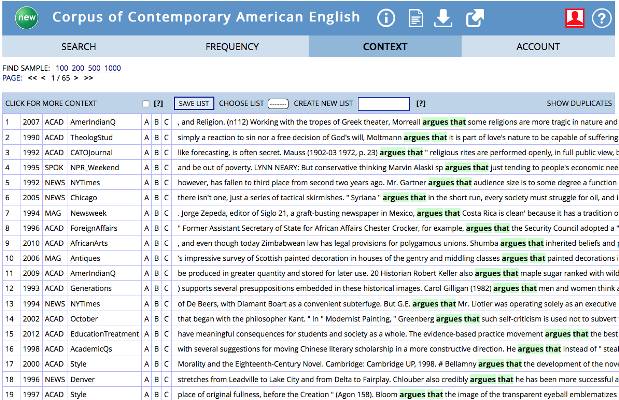The image size is (619, 400).
Task: Go to last page with >> link
Action: click(88, 78)
